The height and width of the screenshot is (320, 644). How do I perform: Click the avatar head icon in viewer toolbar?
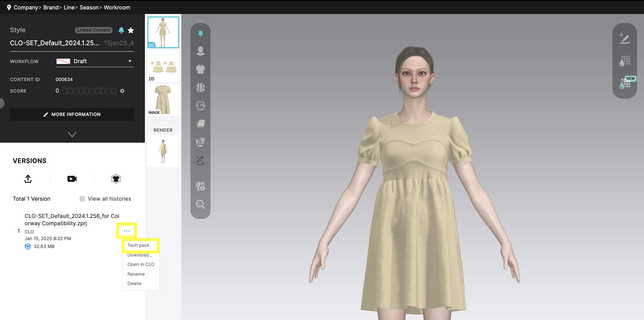200,51
